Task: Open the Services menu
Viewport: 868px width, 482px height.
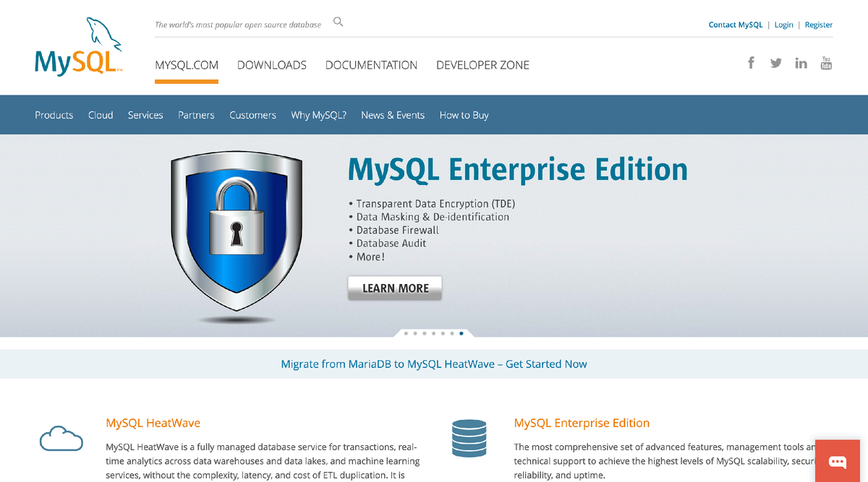Action: point(145,115)
